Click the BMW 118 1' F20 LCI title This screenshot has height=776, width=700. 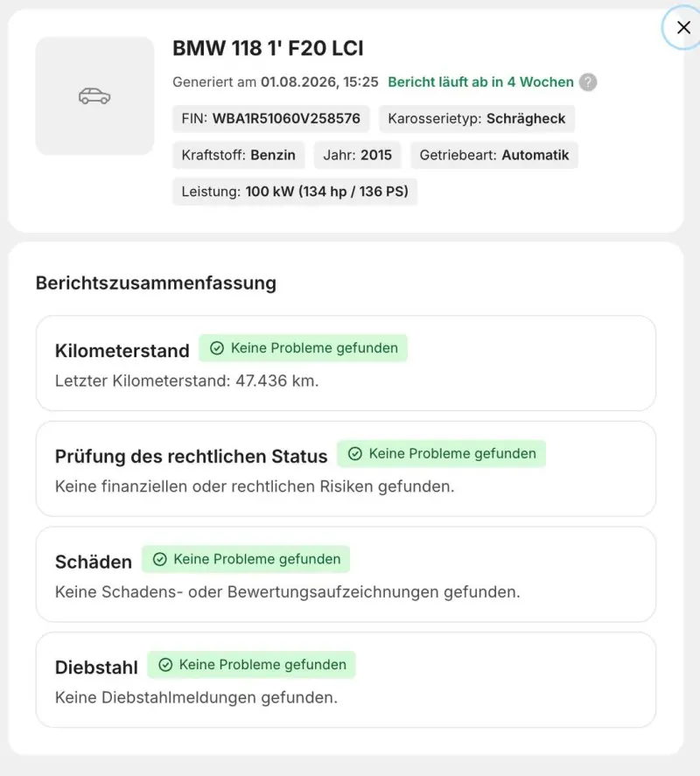268,48
